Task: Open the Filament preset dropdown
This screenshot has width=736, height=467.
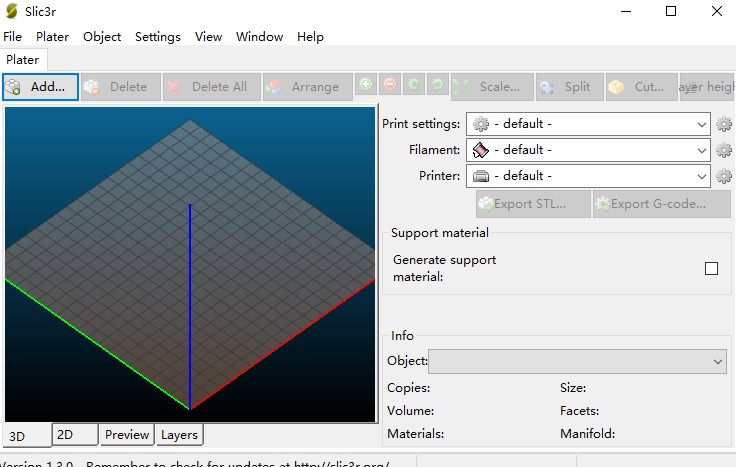Action: pyautogui.click(x=588, y=150)
